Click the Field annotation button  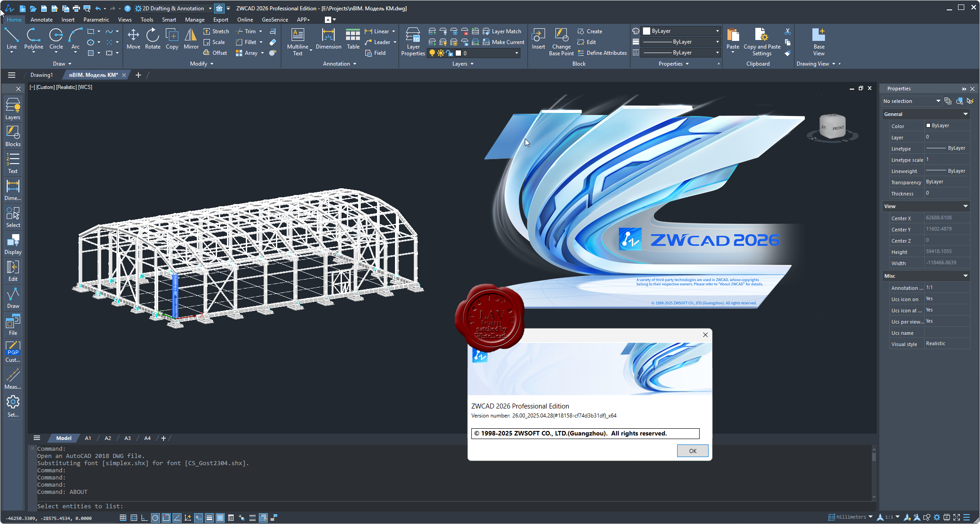tap(375, 53)
